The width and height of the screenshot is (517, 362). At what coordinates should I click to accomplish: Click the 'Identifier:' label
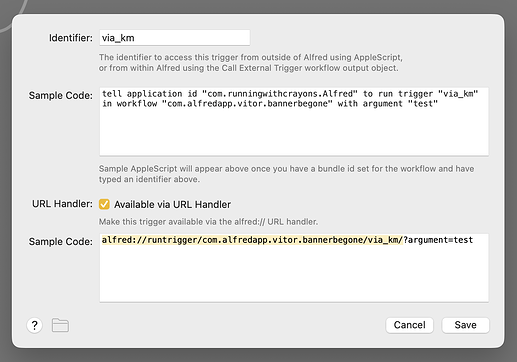coord(71,38)
